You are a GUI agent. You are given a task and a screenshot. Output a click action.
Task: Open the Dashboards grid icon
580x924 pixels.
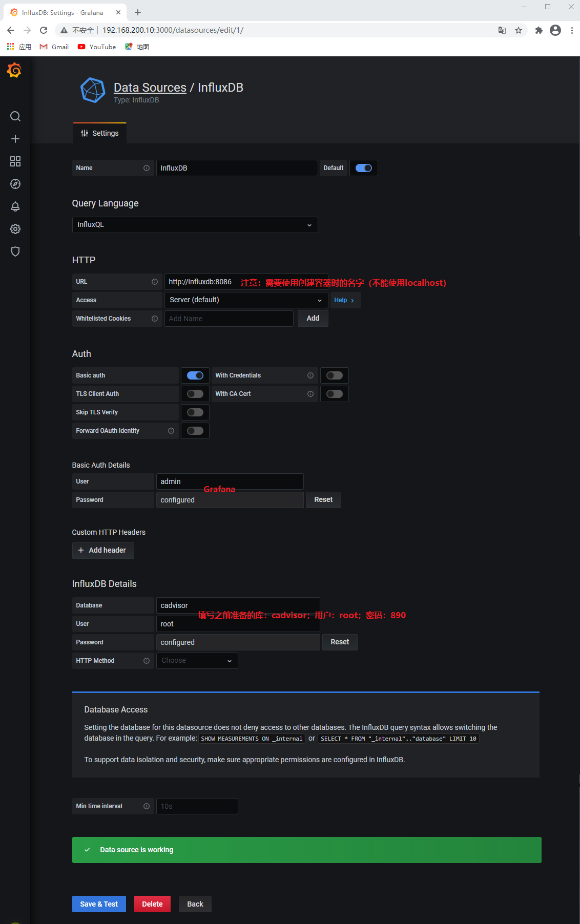[x=15, y=161]
